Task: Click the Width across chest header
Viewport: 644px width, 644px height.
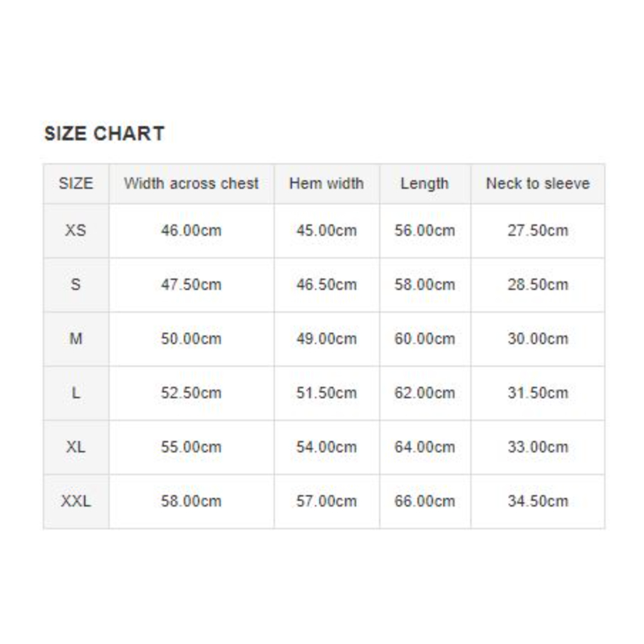Action: coord(191,184)
